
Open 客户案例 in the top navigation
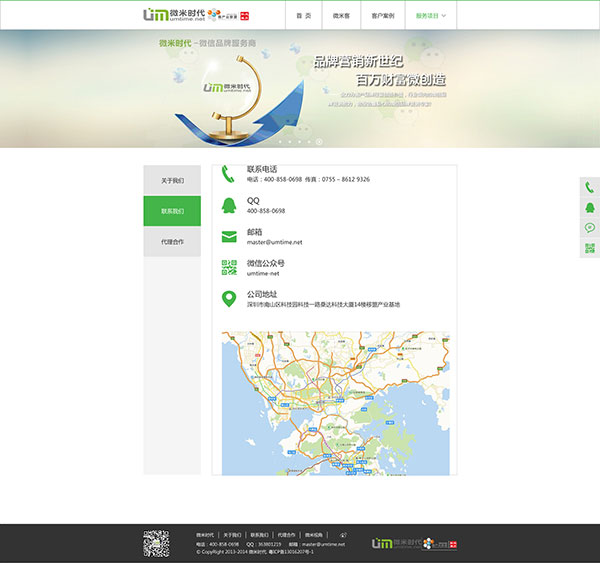(383, 16)
